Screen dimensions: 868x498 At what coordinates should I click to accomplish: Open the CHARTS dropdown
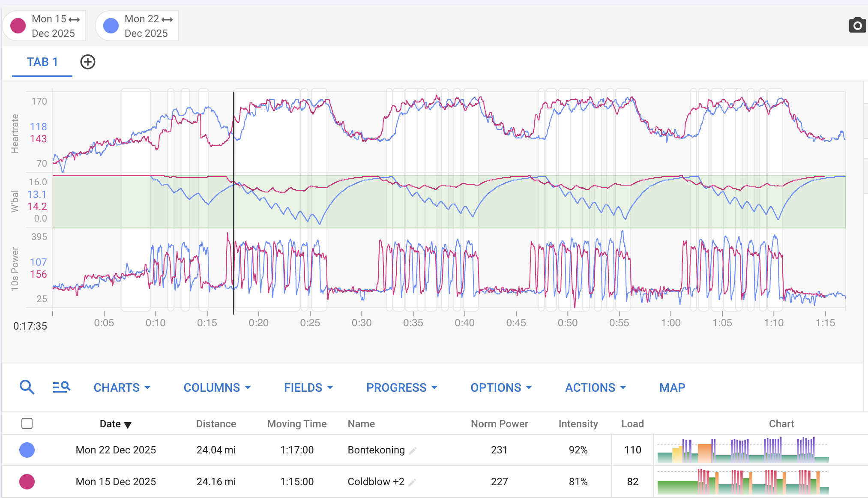pyautogui.click(x=122, y=388)
